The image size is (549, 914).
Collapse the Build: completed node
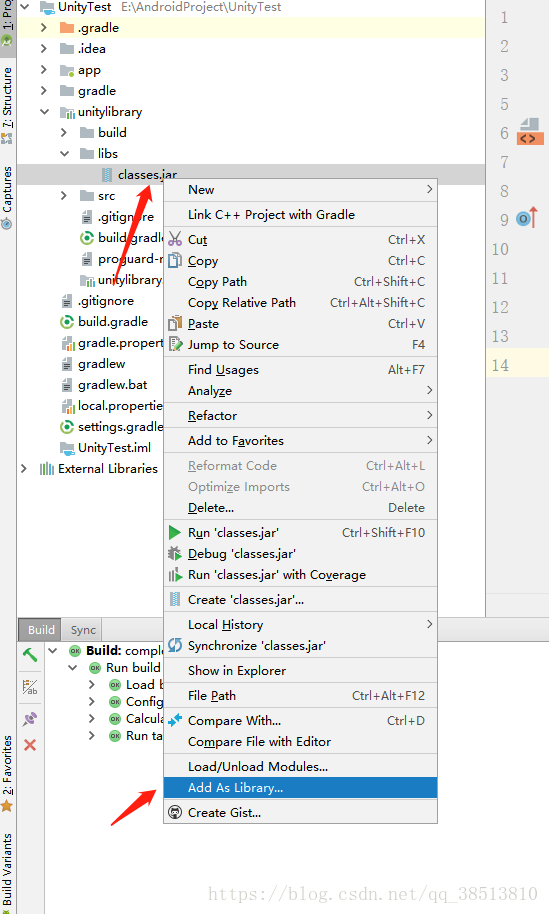coord(53,651)
